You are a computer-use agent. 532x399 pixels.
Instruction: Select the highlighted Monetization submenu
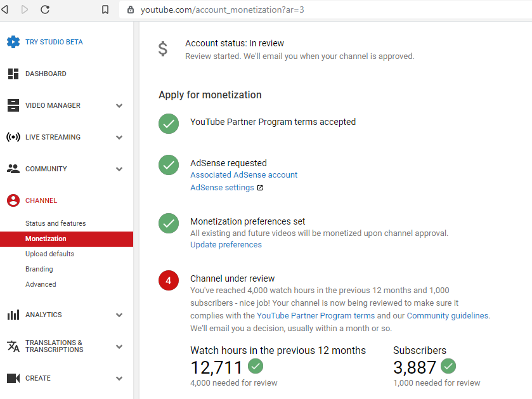67,239
